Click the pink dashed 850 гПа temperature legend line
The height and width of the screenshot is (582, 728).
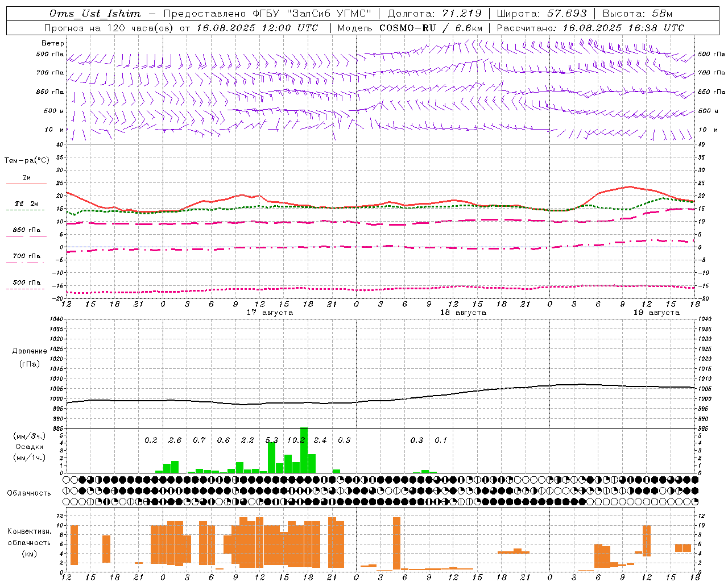pos(26,236)
